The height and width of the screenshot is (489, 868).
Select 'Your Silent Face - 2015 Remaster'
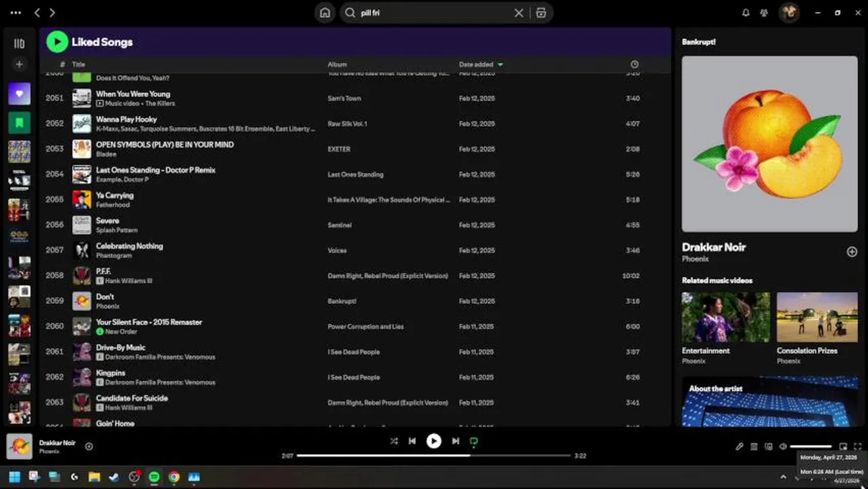click(x=149, y=323)
